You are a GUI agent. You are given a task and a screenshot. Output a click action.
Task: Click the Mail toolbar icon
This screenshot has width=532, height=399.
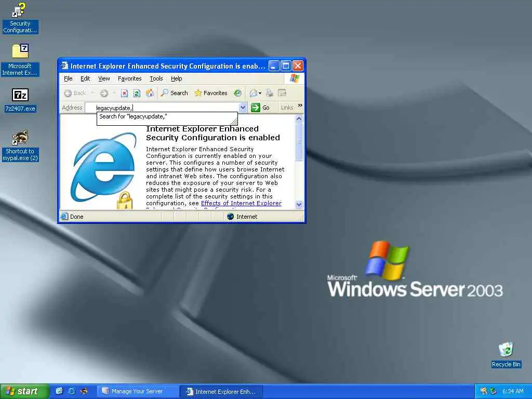click(x=253, y=93)
